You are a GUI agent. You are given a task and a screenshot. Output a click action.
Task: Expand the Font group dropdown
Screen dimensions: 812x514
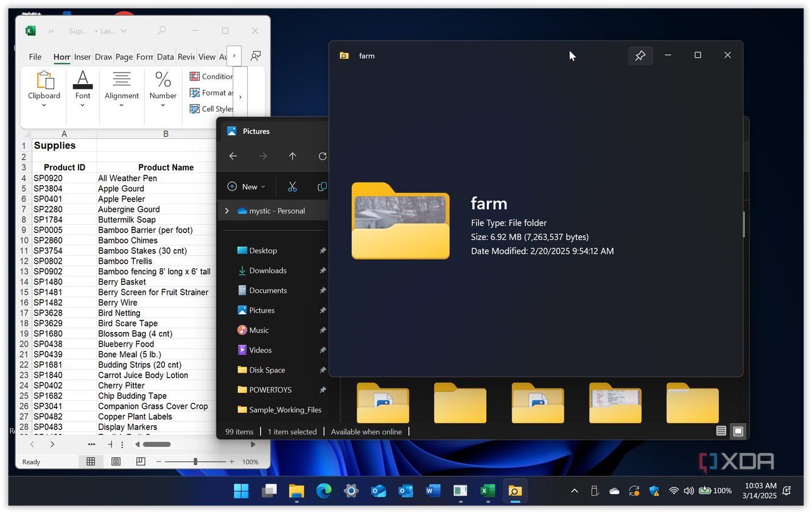[x=83, y=105]
